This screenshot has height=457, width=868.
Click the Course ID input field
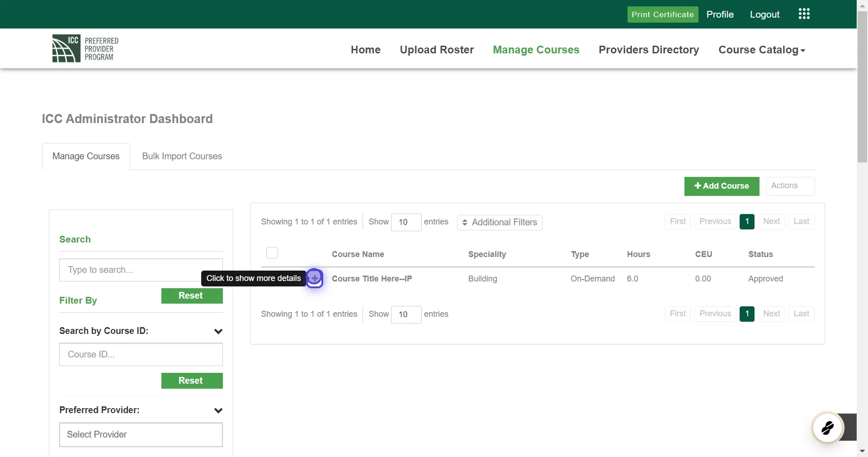[141, 354]
